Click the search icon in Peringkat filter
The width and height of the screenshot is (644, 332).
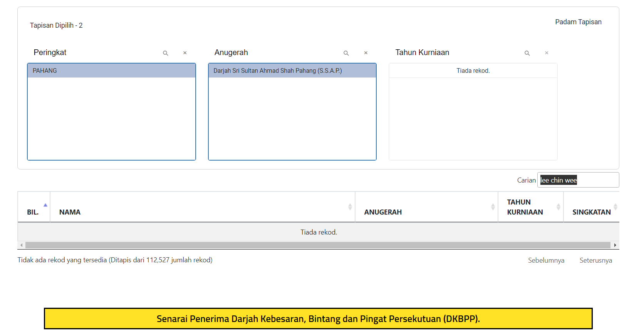[x=165, y=53]
